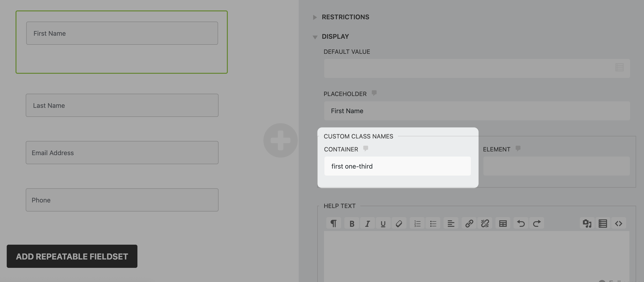Image resolution: width=644 pixels, height=282 pixels.
Task: Click the Container class names input
Action: coord(397,166)
